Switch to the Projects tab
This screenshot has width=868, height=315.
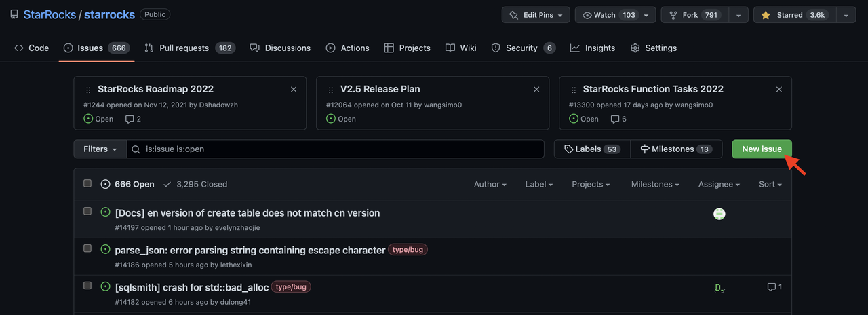coord(407,48)
